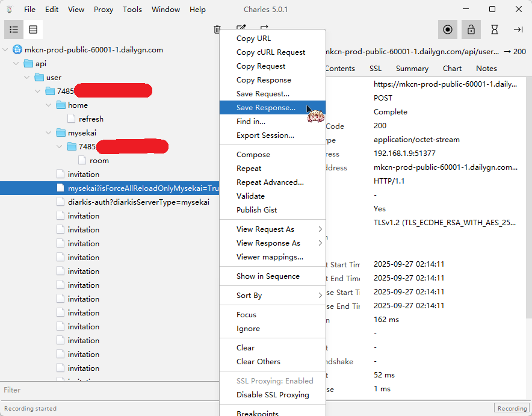Collapse the user folder node
This screenshot has height=416, width=532.
coord(26,78)
